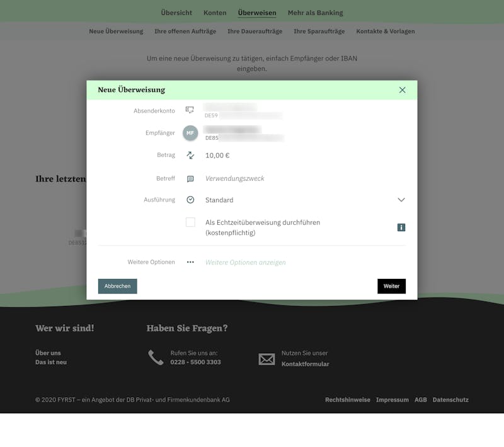Image resolution: width=504 pixels, height=447 pixels.
Task: Click the sender account card icon
Action: [x=190, y=110]
